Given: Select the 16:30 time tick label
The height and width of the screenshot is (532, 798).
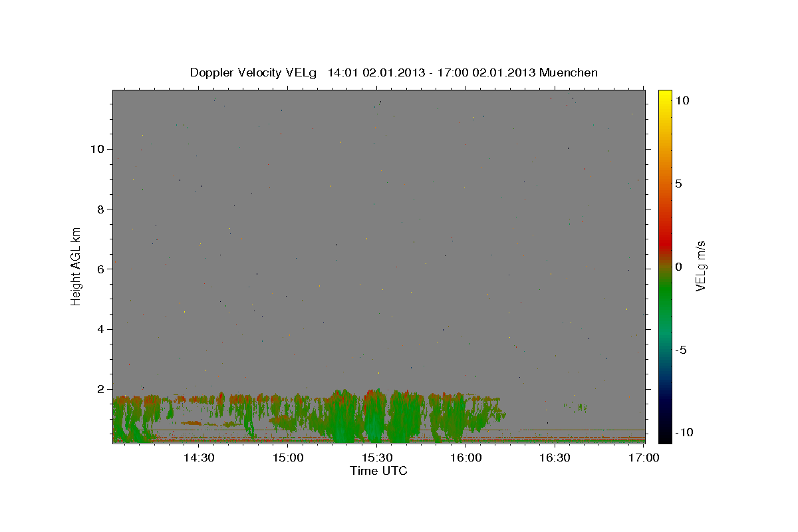Looking at the screenshot, I should click(x=555, y=458).
